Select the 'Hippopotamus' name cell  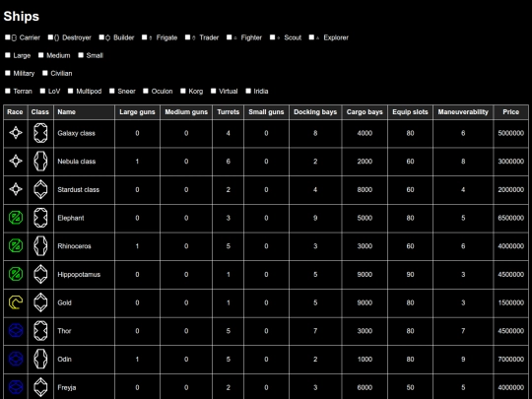[84, 274]
